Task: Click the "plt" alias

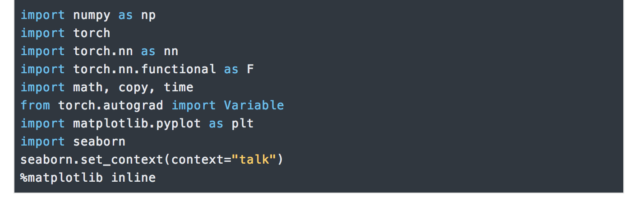Action: tap(242, 124)
